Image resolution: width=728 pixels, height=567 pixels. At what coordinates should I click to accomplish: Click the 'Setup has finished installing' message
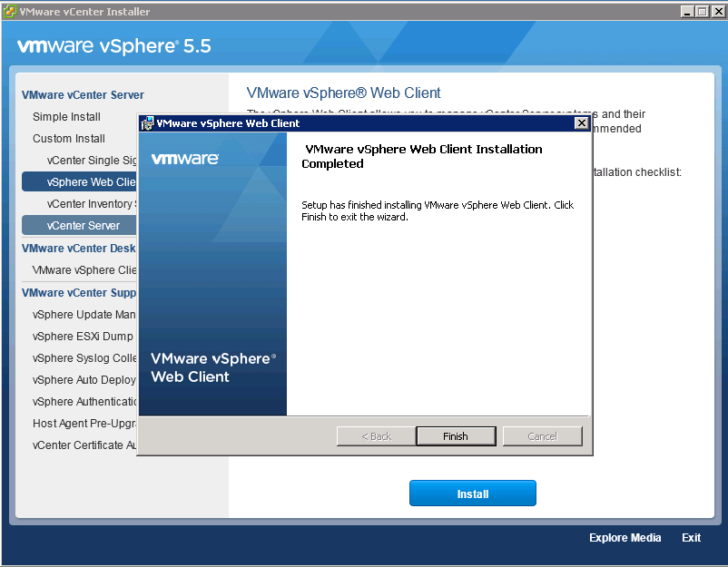point(438,210)
